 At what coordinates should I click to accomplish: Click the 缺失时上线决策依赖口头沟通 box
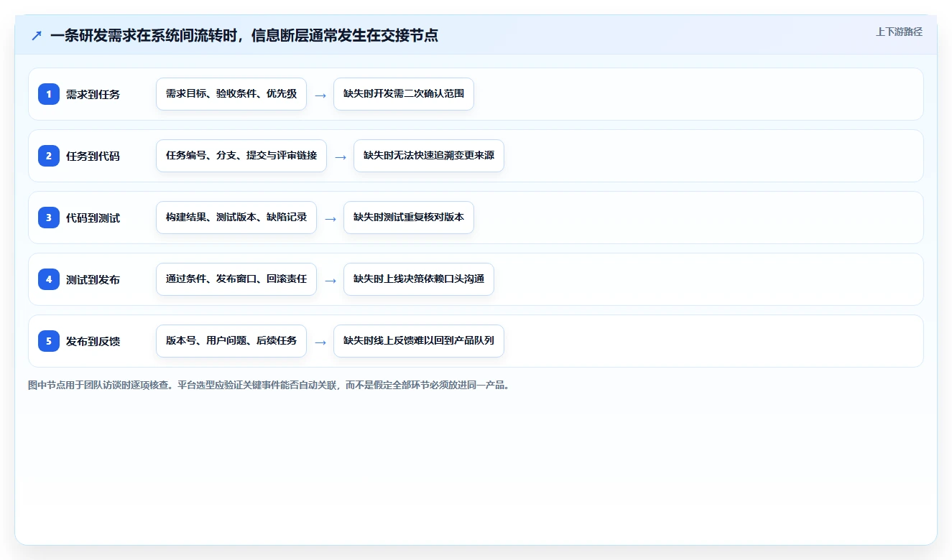(419, 279)
